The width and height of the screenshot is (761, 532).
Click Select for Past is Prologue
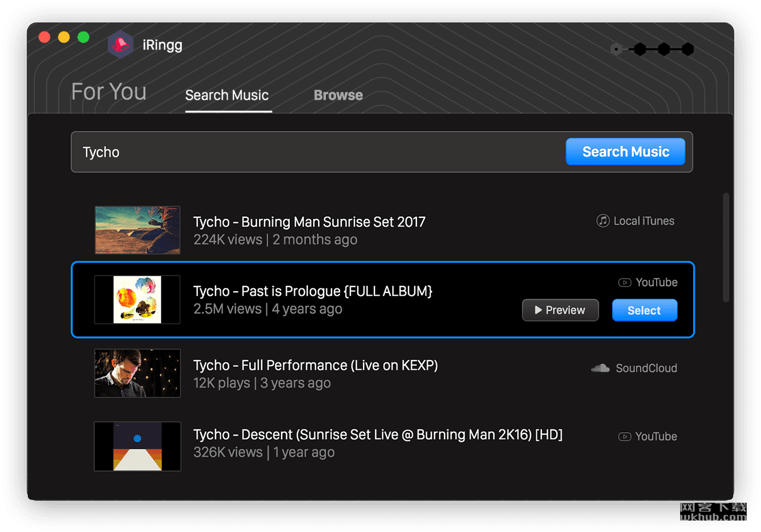click(x=645, y=310)
